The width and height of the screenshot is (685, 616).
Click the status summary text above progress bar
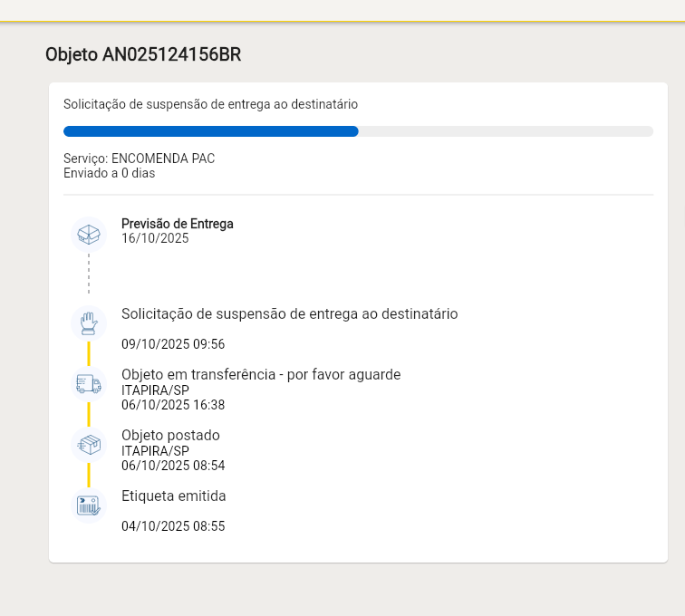pyautogui.click(x=210, y=104)
